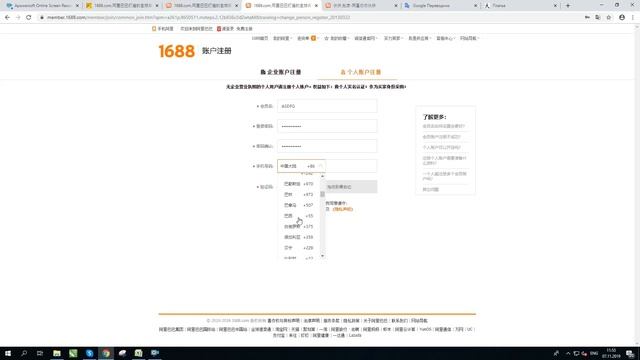Click the gray verification code button
The height and width of the screenshot is (360, 640).
(x=351, y=187)
